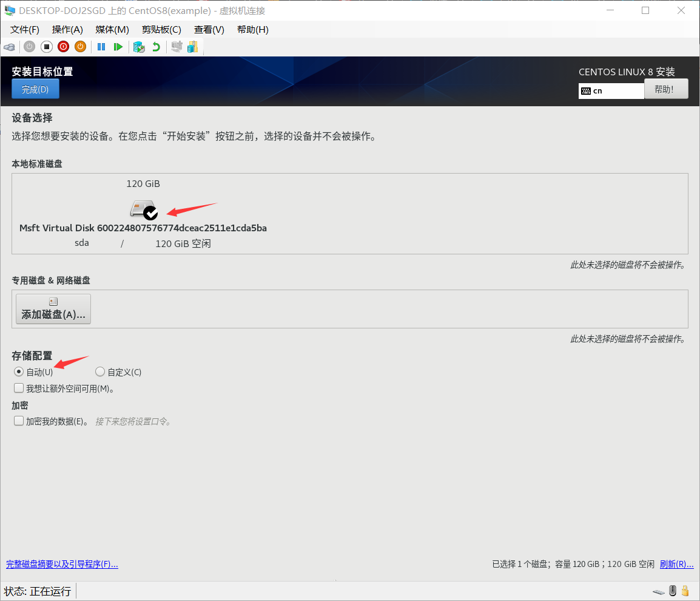Select the 自动(U) radio button
700x601 pixels.
point(19,372)
